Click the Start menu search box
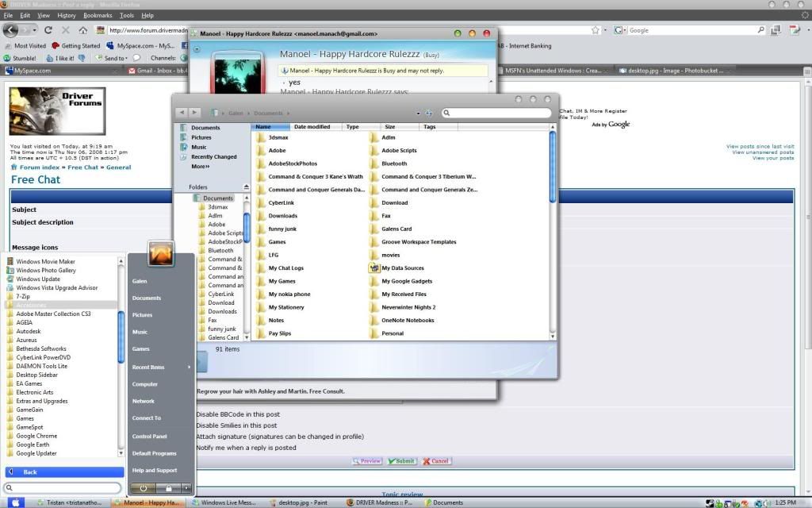This screenshot has width=812, height=508. pyautogui.click(x=63, y=488)
